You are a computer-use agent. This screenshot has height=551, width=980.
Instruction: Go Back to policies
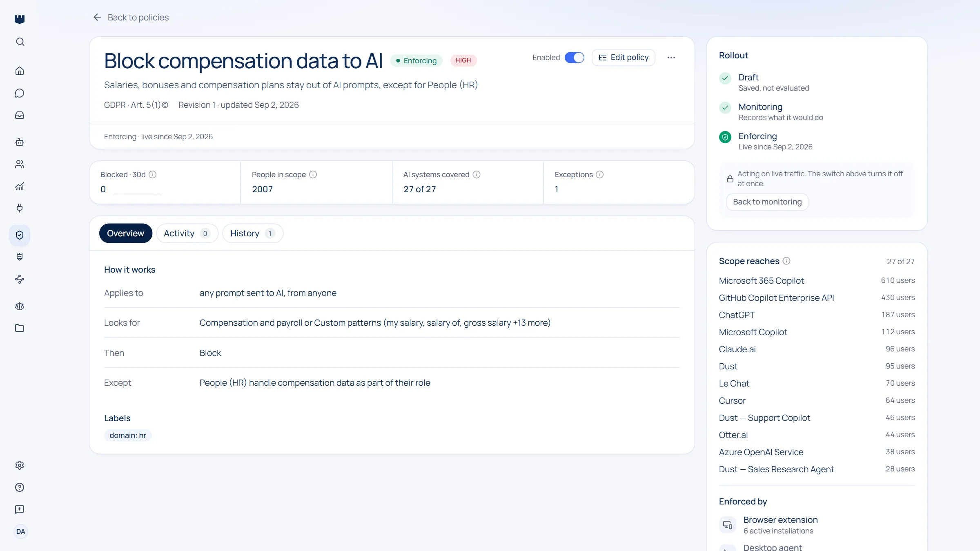[x=131, y=17]
